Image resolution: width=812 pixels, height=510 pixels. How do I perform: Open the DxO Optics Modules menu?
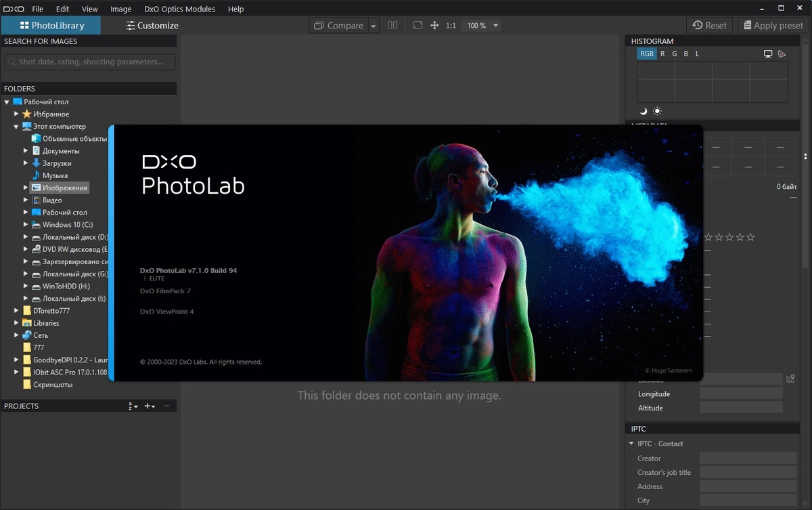(179, 9)
